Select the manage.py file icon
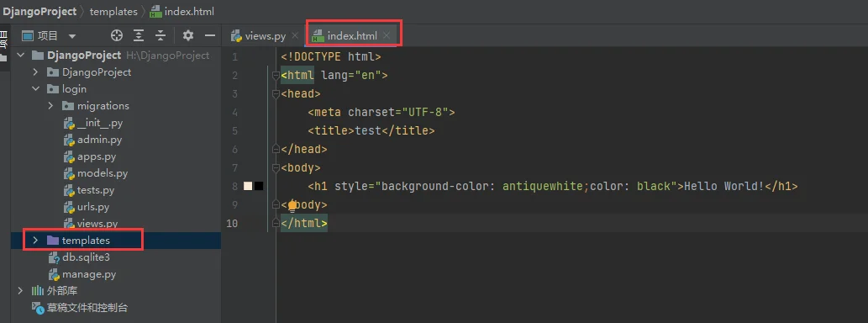The image size is (868, 323). [x=54, y=274]
